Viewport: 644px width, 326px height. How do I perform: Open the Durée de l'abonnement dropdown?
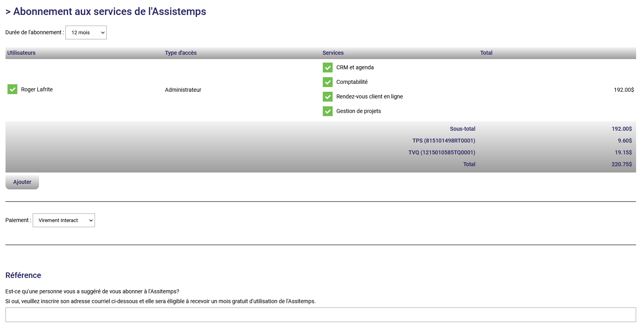(x=86, y=33)
